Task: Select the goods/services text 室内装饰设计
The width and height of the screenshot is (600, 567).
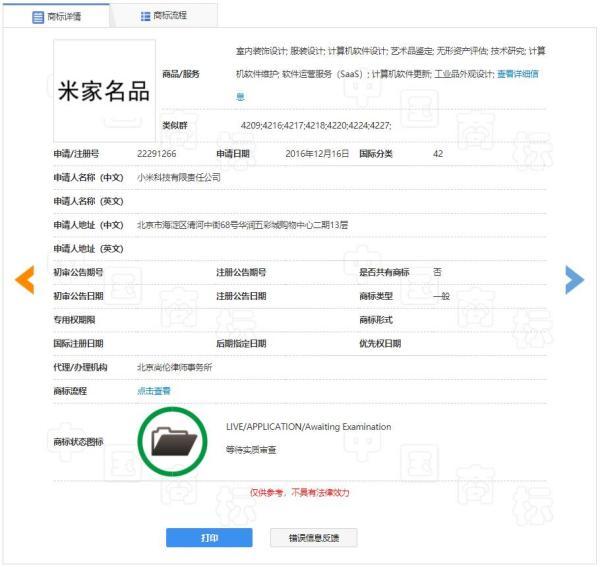Action: 261,51
